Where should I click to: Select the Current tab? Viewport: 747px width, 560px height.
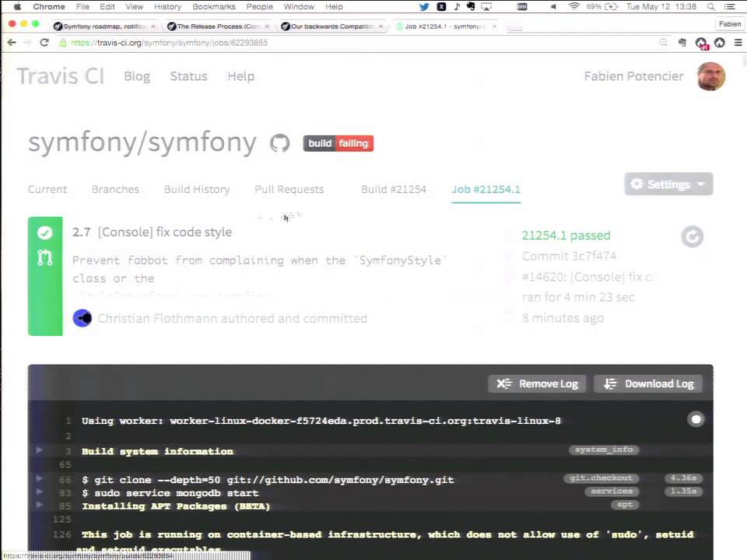click(47, 189)
